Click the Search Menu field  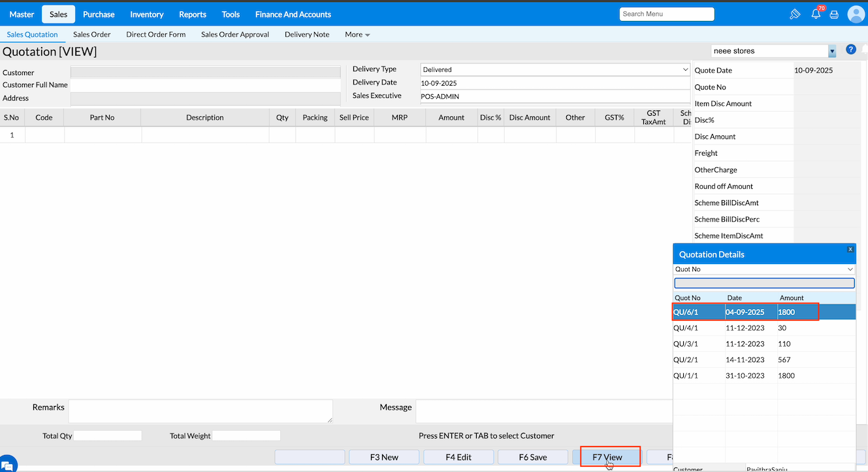click(667, 14)
